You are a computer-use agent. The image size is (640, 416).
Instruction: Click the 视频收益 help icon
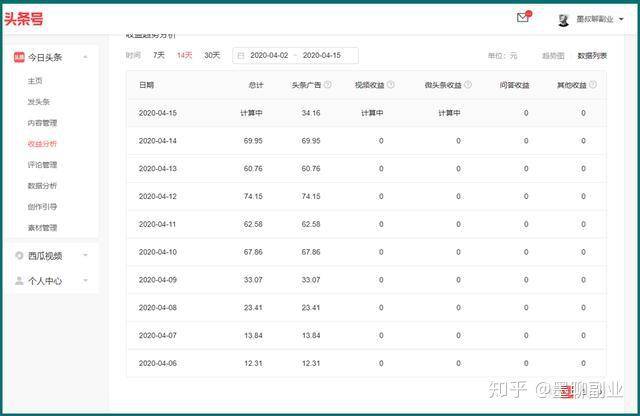tap(391, 85)
